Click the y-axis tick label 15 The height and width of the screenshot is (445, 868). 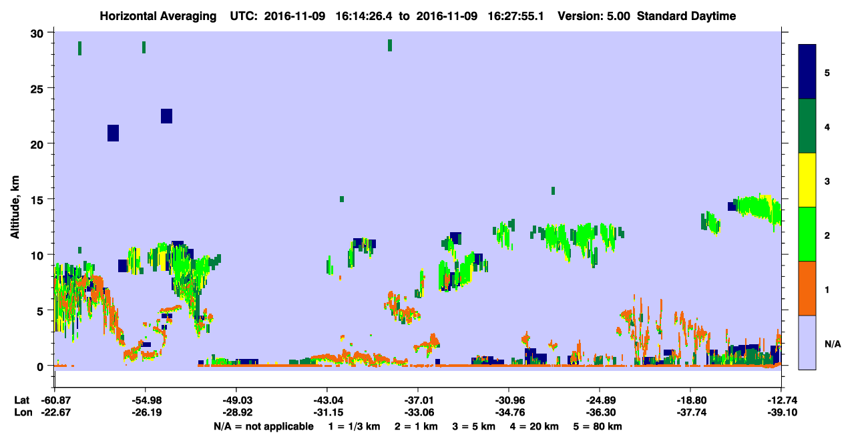[39, 199]
